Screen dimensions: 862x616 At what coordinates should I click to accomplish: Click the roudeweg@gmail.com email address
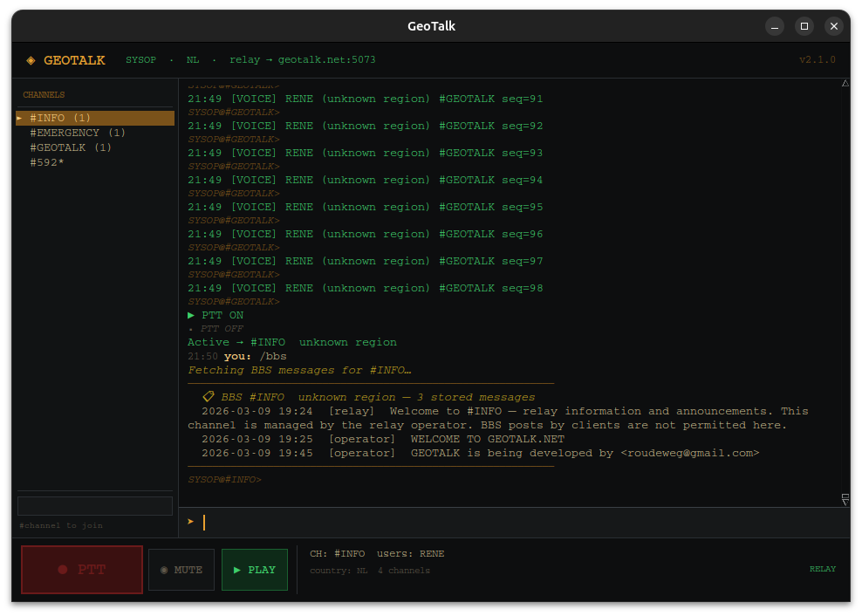(x=689, y=453)
